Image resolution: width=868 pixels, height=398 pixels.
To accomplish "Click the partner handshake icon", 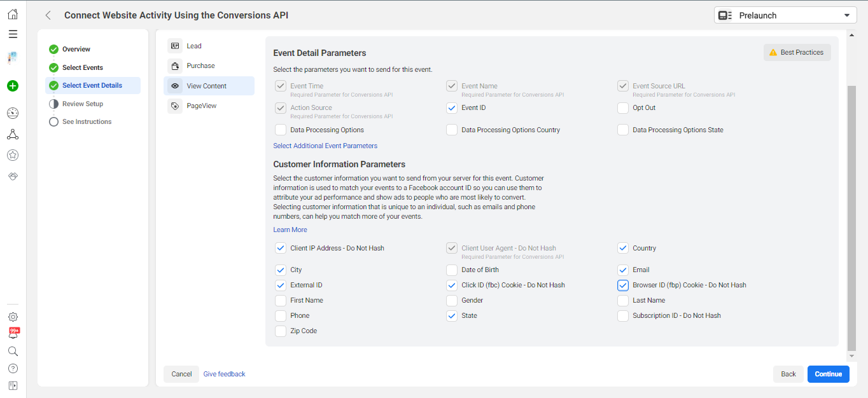I will point(13,175).
